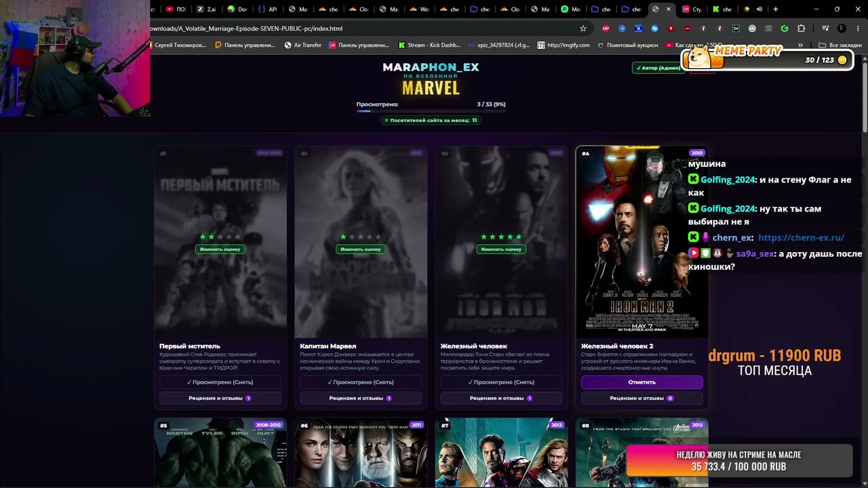Open the Stream - Kick Dashboard bookmark
The width and height of the screenshot is (868, 488).
pyautogui.click(x=429, y=45)
